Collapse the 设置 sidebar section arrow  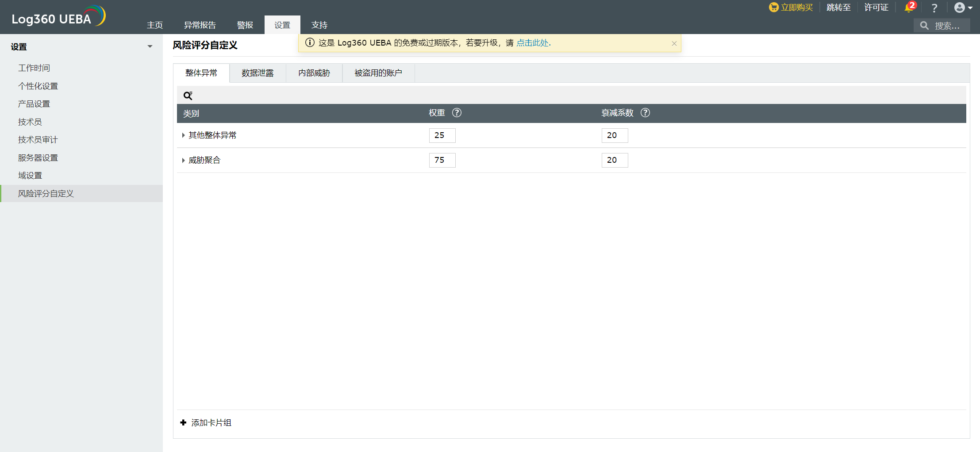pyautogui.click(x=150, y=46)
